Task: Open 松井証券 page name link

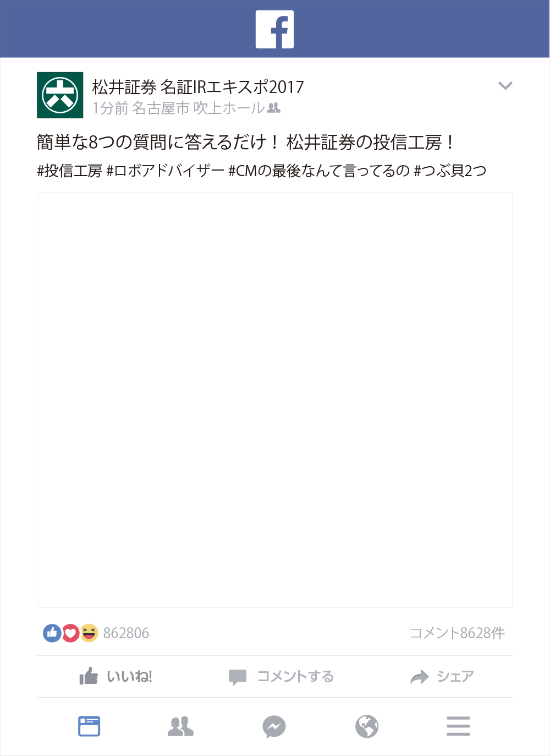Action: tap(124, 87)
